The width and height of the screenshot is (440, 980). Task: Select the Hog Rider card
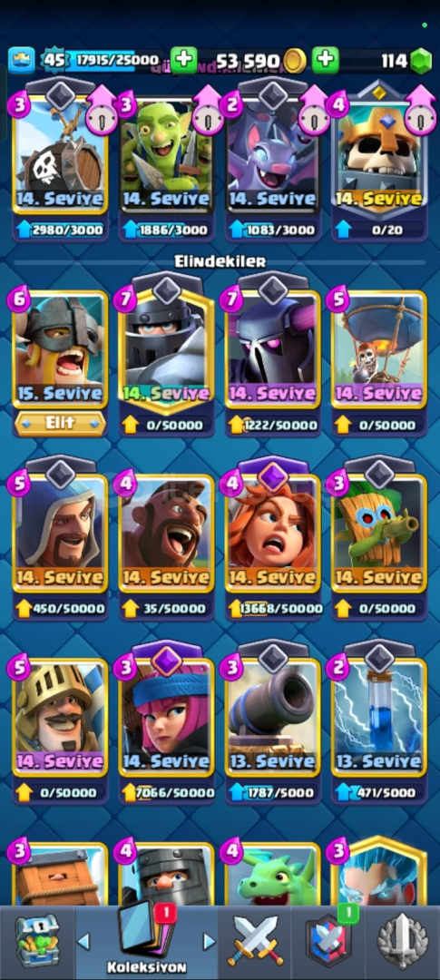point(167,534)
